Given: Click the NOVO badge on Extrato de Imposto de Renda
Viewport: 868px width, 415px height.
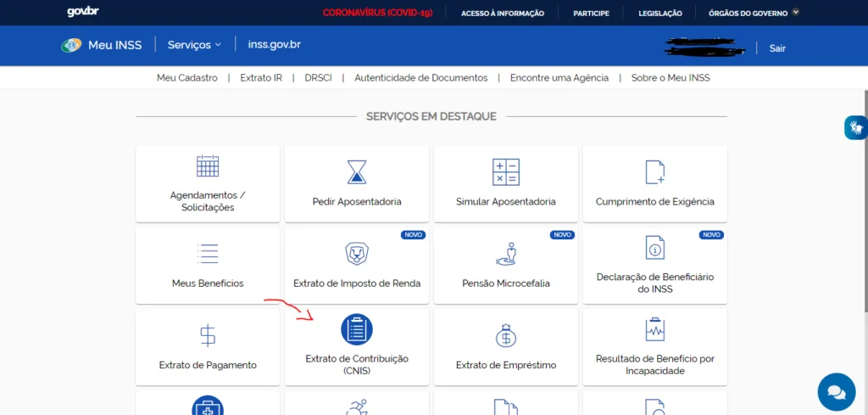Looking at the screenshot, I should [413, 235].
